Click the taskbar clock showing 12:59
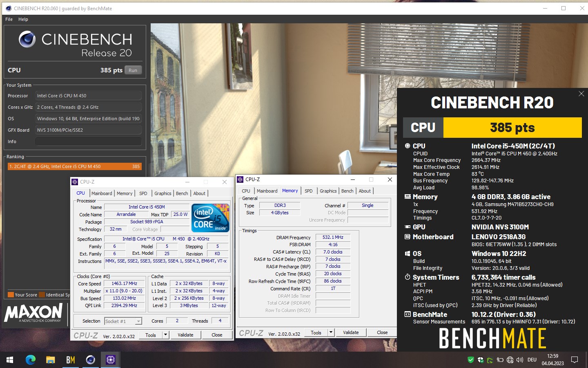The height and width of the screenshot is (368, 588). 553,356
